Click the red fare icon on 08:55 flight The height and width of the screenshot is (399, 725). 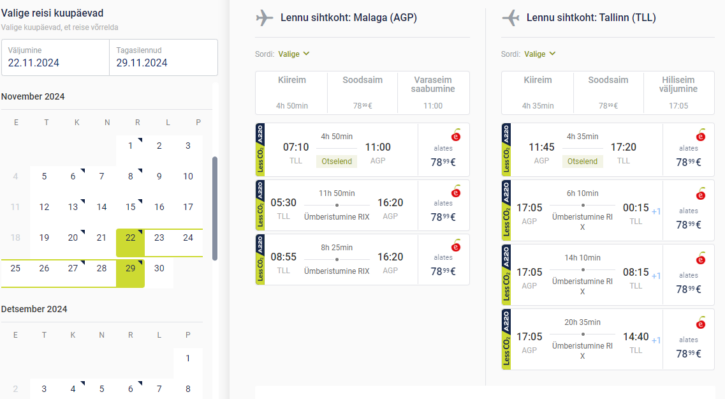coord(456,246)
